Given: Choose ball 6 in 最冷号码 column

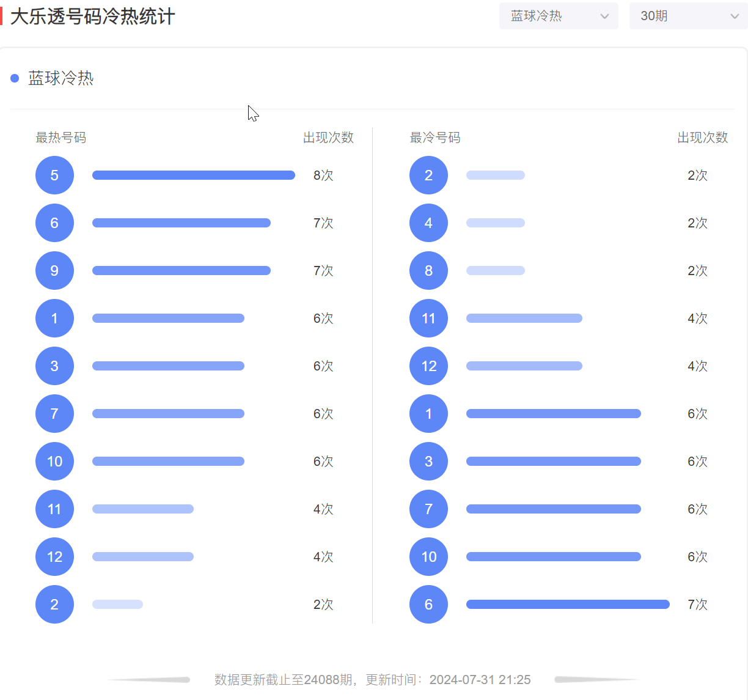Looking at the screenshot, I should [428, 605].
